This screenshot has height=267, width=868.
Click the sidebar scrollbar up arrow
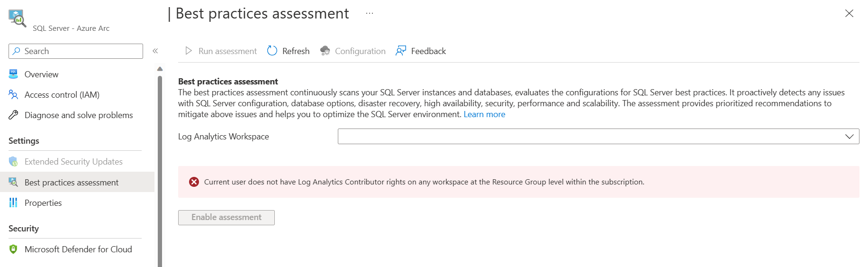(160, 69)
